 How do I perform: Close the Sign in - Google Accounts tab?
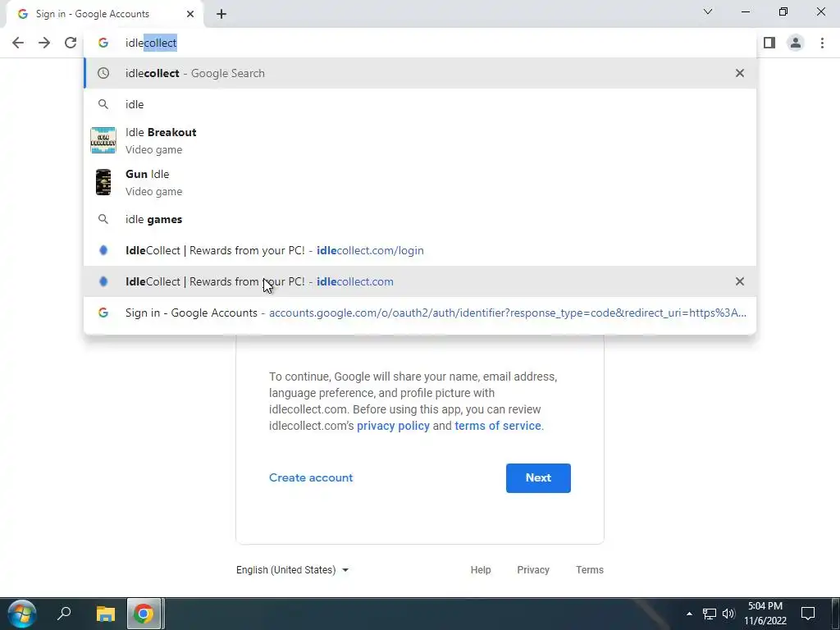[x=190, y=14]
